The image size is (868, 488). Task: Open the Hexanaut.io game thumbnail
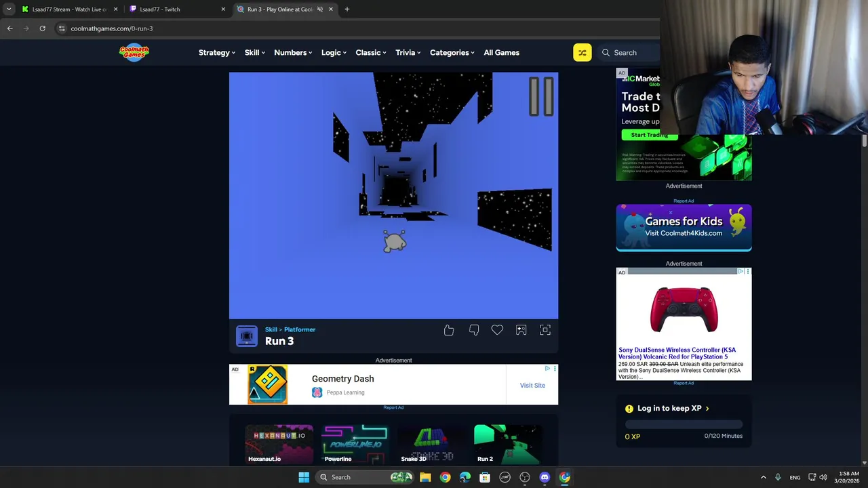[x=279, y=444]
